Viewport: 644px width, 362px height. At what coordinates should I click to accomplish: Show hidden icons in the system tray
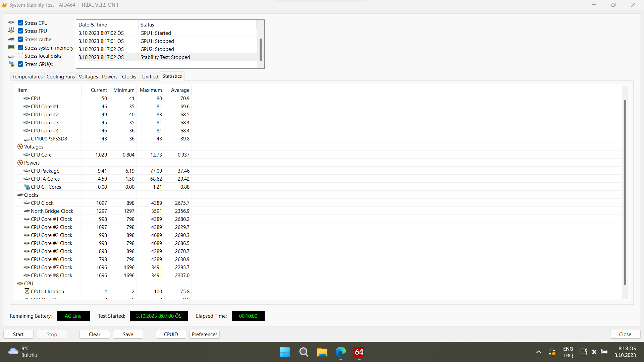[538, 352]
